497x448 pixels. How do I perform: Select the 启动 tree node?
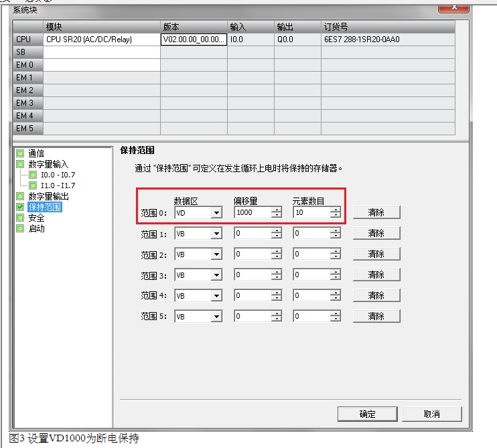pyautogui.click(x=36, y=228)
